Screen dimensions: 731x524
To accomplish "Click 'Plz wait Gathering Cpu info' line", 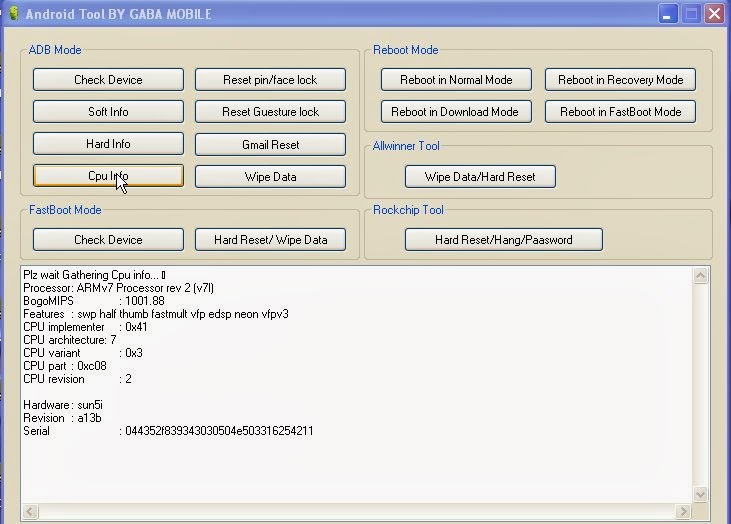I will (x=94, y=275).
